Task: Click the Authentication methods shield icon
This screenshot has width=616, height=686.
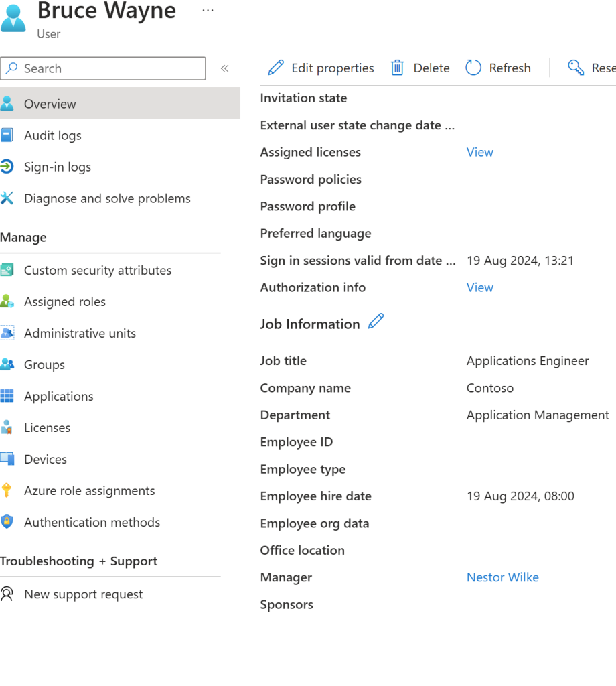Action: [x=7, y=522]
